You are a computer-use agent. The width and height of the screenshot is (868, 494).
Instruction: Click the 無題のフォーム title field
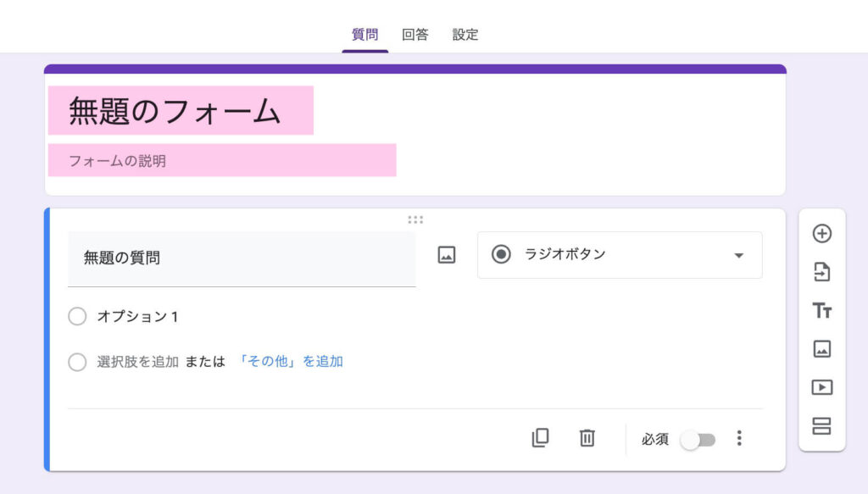pyautogui.click(x=181, y=111)
